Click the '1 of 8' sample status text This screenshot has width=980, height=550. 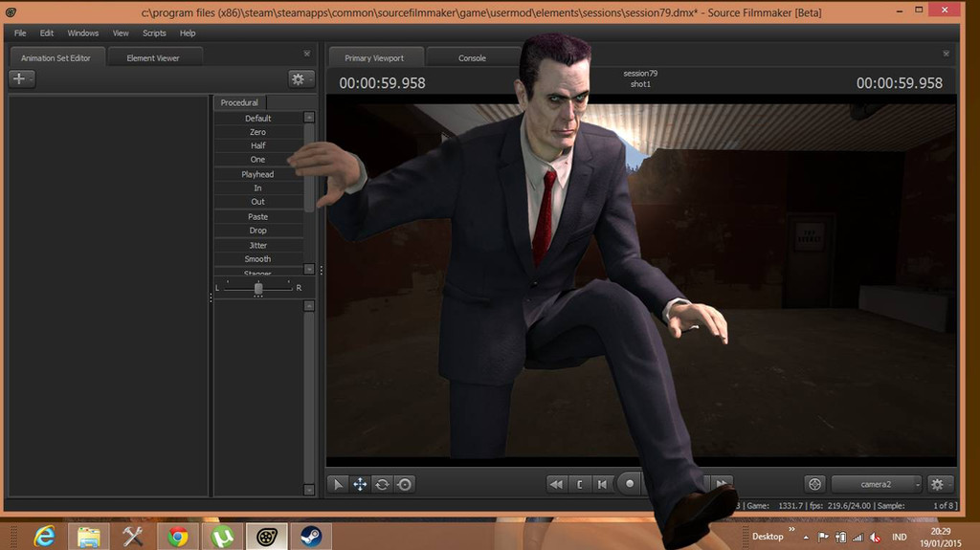point(944,506)
